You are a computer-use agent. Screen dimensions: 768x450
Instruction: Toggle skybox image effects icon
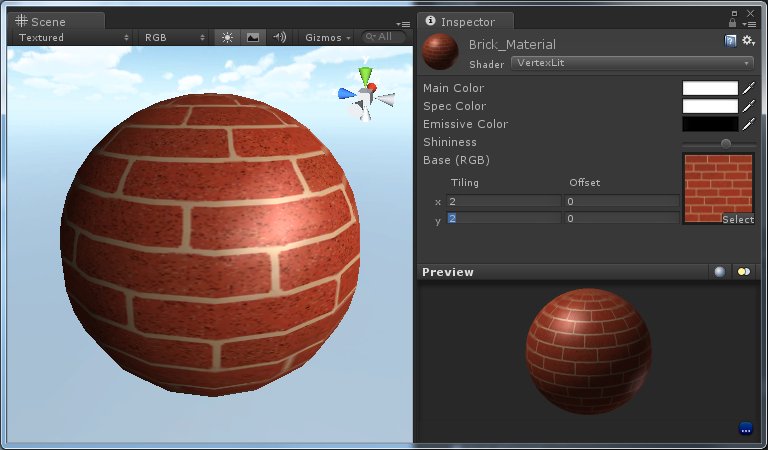[253, 37]
